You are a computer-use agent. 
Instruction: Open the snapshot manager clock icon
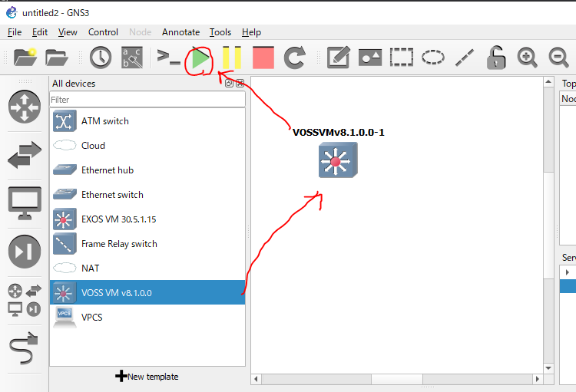(x=101, y=58)
